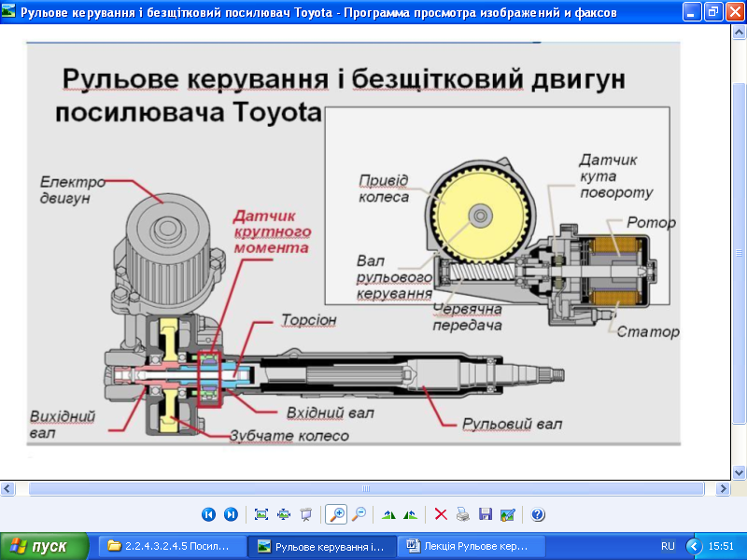Click the viewer icon in the title bar

pyautogui.click(x=8, y=11)
